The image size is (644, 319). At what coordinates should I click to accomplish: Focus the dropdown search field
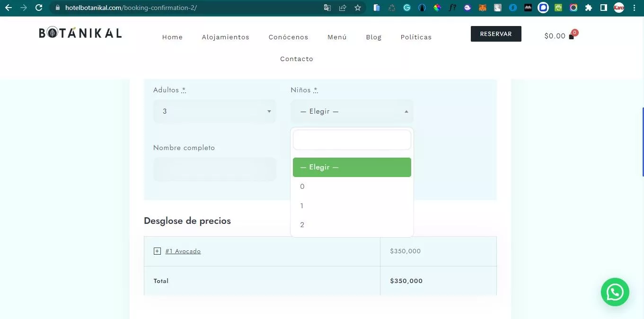click(x=352, y=140)
